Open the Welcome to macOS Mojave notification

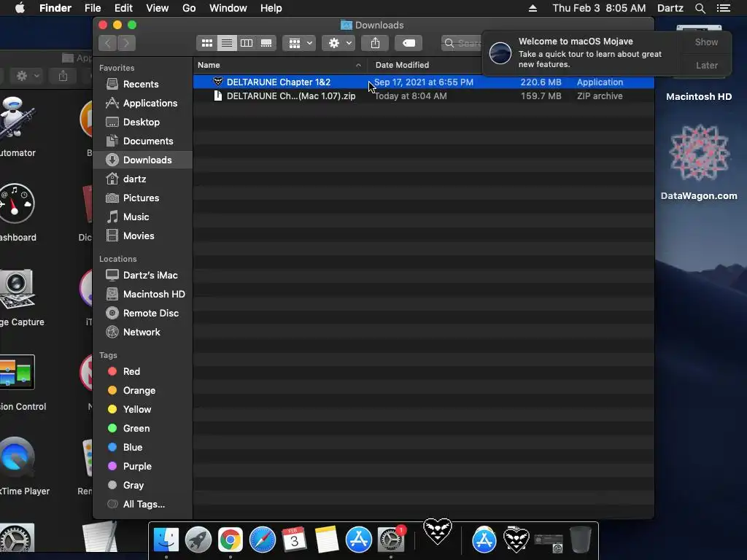tap(581, 52)
